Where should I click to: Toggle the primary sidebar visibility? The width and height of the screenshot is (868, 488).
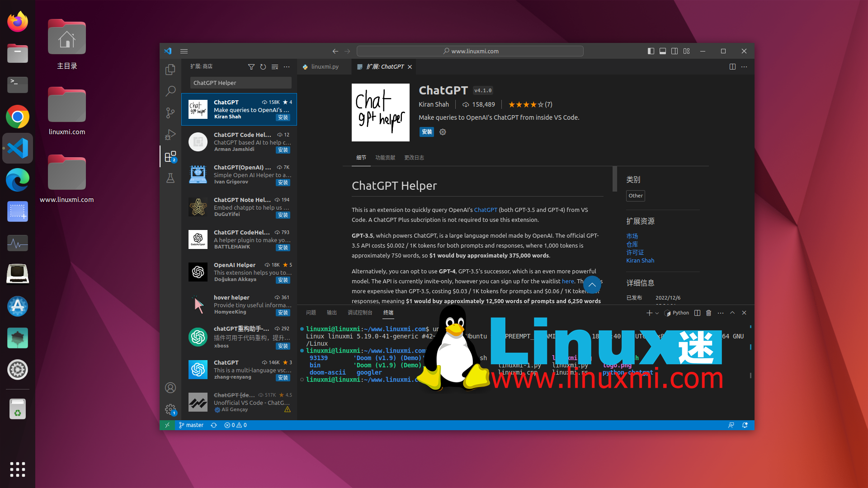pyautogui.click(x=651, y=51)
